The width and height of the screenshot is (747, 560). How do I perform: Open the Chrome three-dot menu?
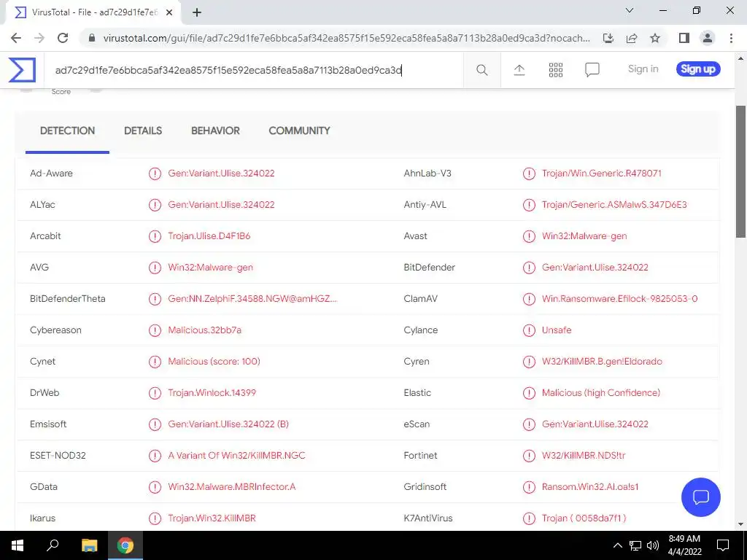click(731, 38)
